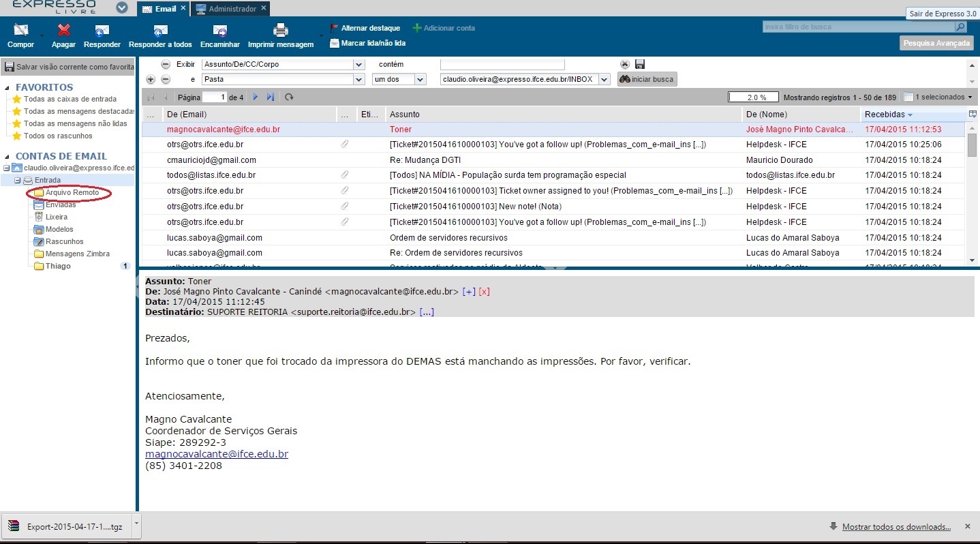The image size is (980, 544).
Task: Sort by the Assunto column header
Action: tap(563, 115)
